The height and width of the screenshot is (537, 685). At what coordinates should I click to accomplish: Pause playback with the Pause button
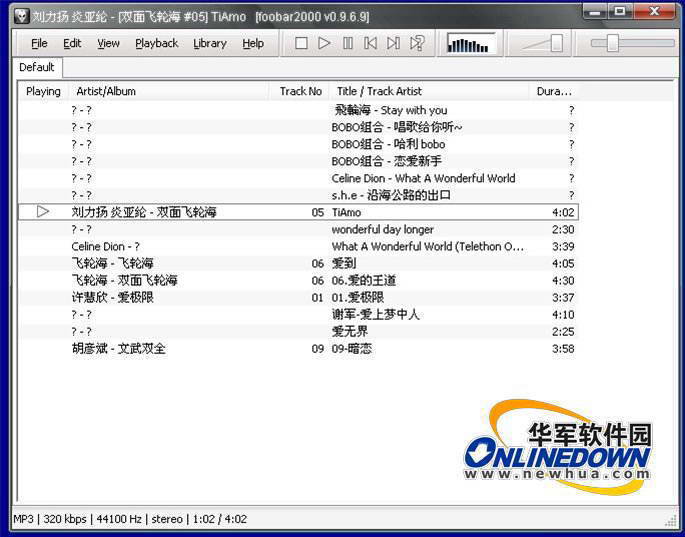(348, 43)
